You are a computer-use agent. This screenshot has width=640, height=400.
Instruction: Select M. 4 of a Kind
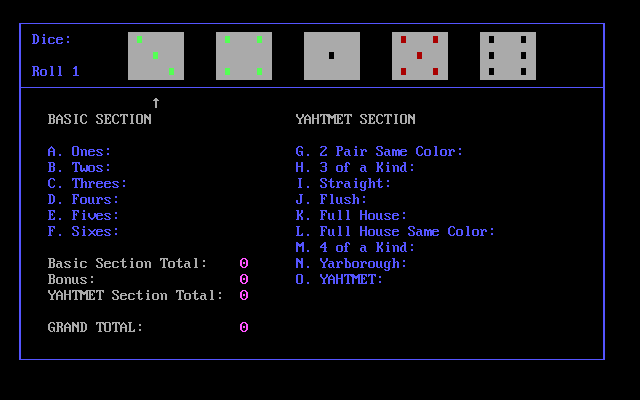pos(355,248)
